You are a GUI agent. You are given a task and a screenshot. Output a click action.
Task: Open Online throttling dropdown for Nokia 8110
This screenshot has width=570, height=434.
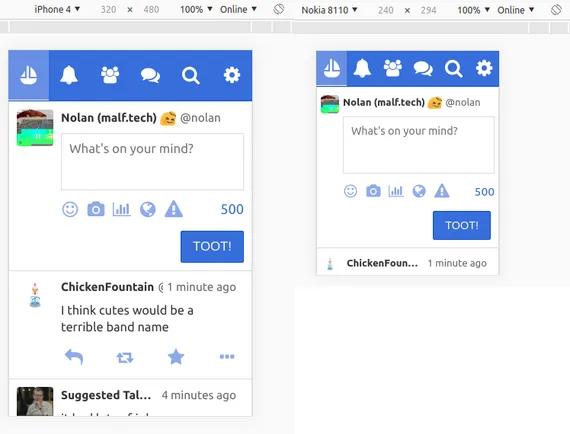(x=516, y=10)
